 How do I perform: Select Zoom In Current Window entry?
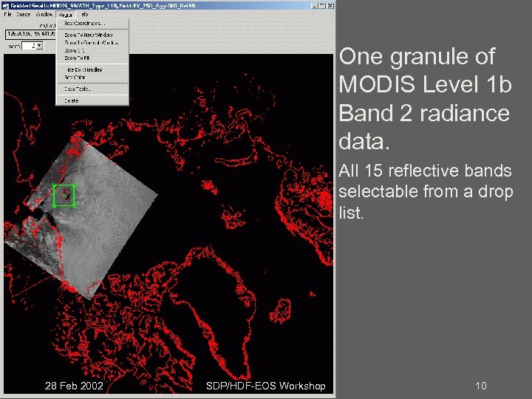coord(92,43)
